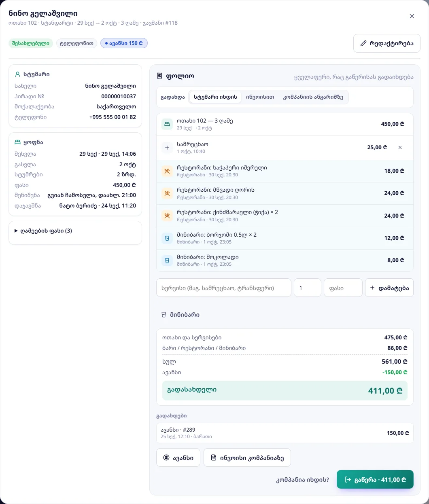Click the minibar icon on შოკოლადი row

pos(167,260)
